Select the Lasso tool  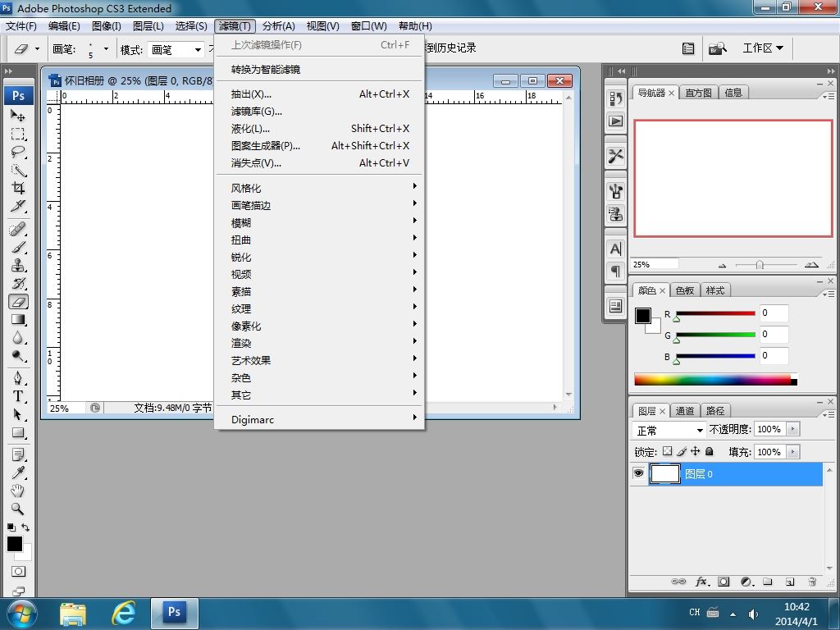click(18, 152)
